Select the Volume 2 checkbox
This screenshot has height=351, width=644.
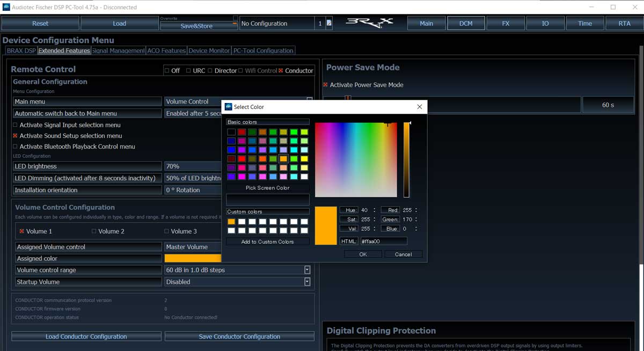pyautogui.click(x=94, y=231)
